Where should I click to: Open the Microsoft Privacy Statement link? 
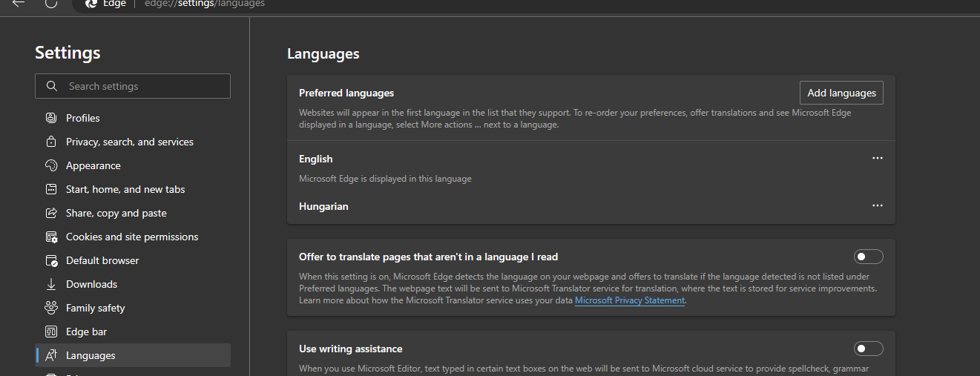(630, 300)
